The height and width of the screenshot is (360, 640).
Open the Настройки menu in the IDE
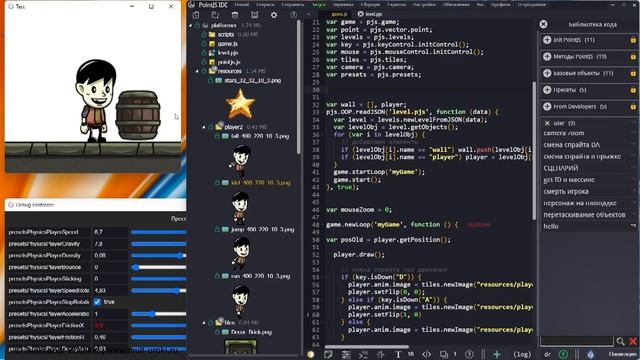pyautogui.click(x=424, y=4)
